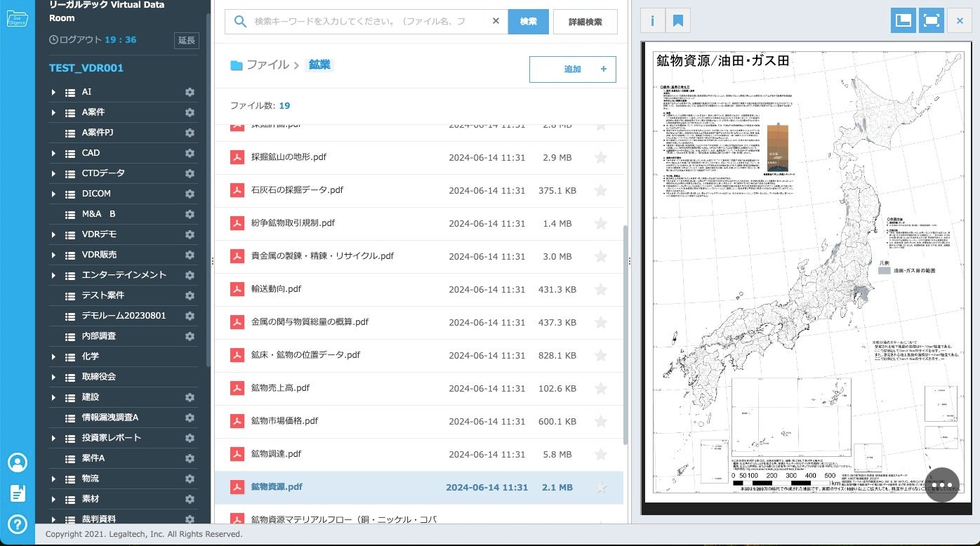Click the 鉱業 breadcrumb folder
The image size is (980, 546).
(x=319, y=65)
